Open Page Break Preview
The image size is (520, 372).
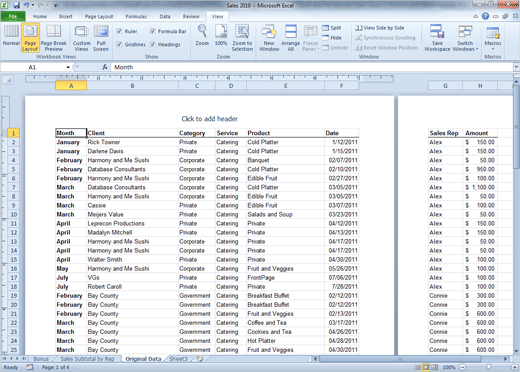54,38
